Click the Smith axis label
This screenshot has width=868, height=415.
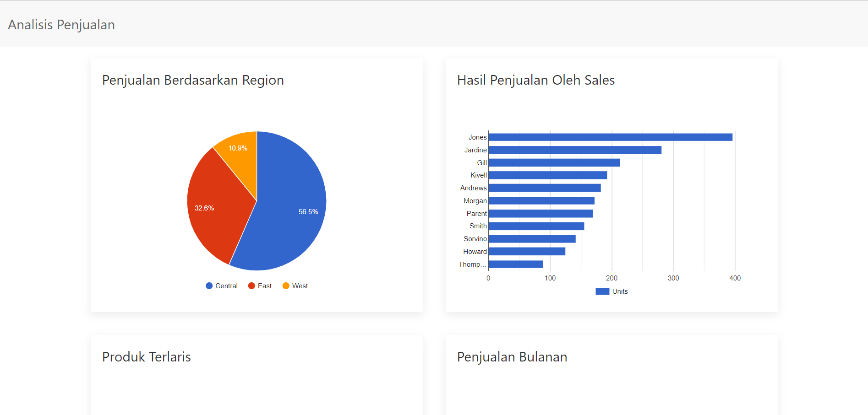478,226
